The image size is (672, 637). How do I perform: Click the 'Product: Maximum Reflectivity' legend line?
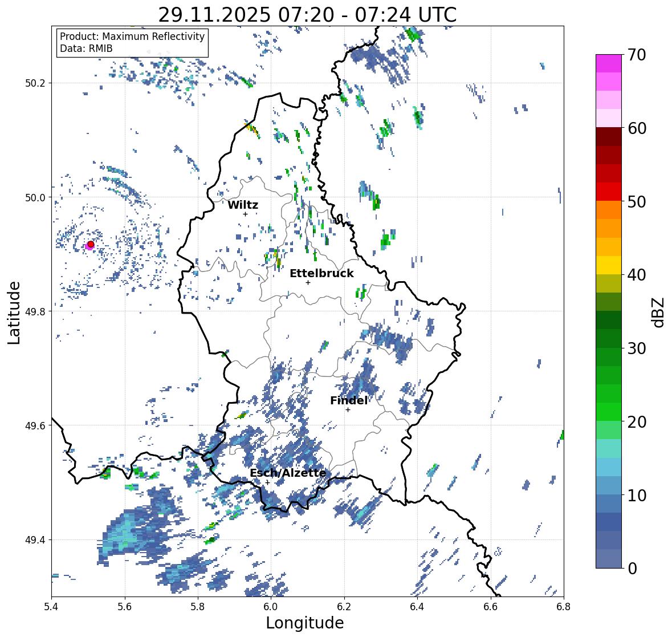tap(132, 36)
